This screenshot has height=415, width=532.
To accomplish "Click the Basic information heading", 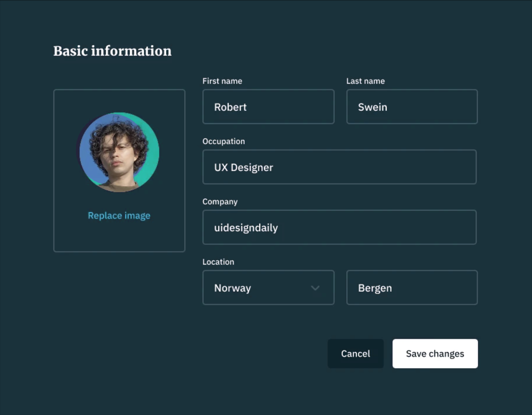I will coord(112,51).
